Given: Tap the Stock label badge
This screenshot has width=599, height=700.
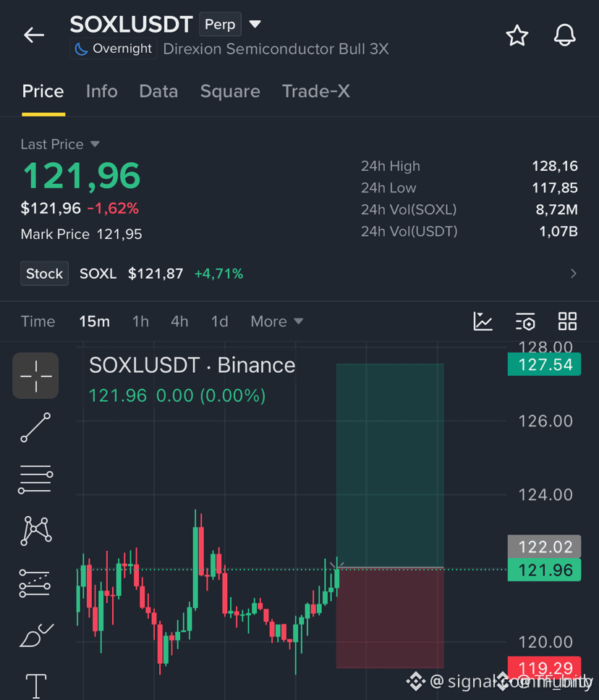Looking at the screenshot, I should (x=45, y=273).
